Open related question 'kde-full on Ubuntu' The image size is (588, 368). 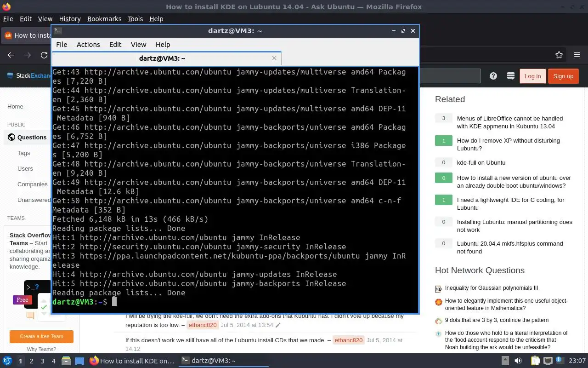(x=481, y=162)
